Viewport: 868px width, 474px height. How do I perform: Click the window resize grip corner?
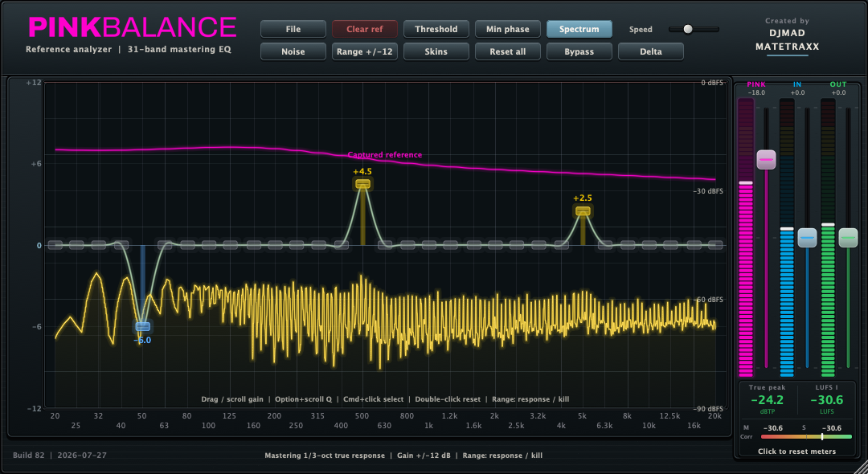[x=862, y=468]
